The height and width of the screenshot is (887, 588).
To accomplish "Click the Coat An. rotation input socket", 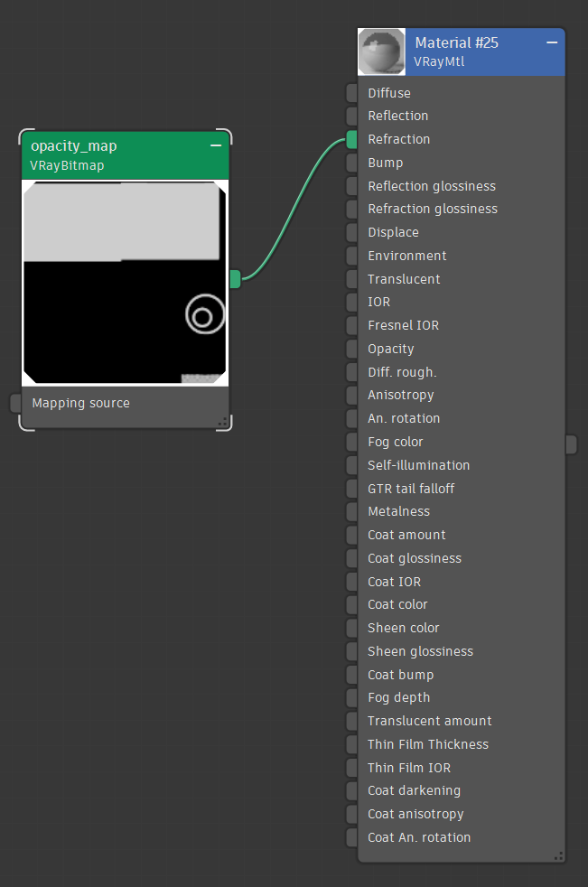I will click(x=351, y=837).
